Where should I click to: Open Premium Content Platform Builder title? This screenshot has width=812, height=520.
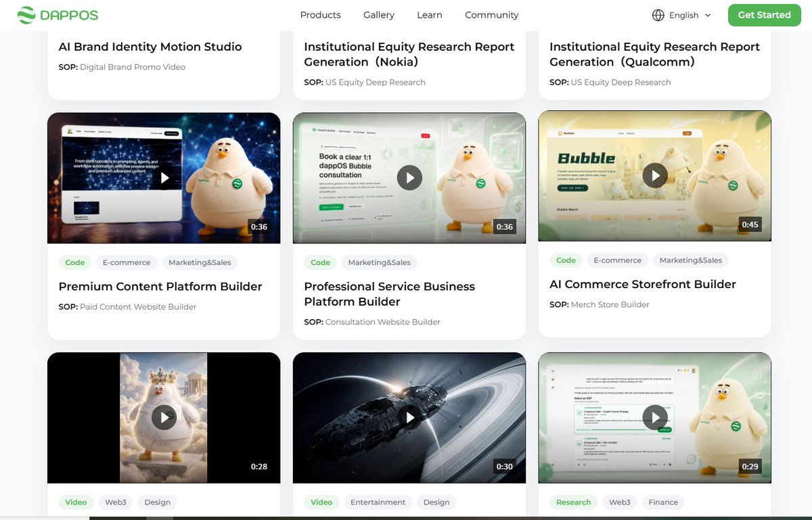(160, 286)
